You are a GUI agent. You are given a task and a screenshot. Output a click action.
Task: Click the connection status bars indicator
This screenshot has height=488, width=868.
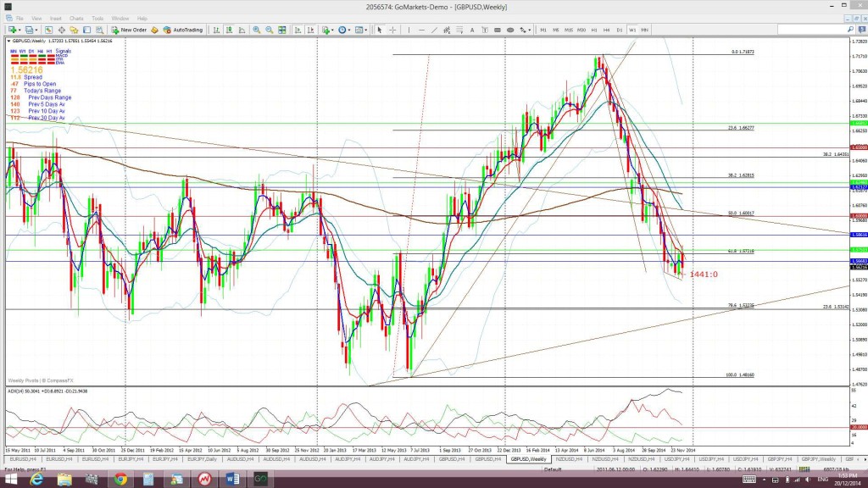coord(804,469)
